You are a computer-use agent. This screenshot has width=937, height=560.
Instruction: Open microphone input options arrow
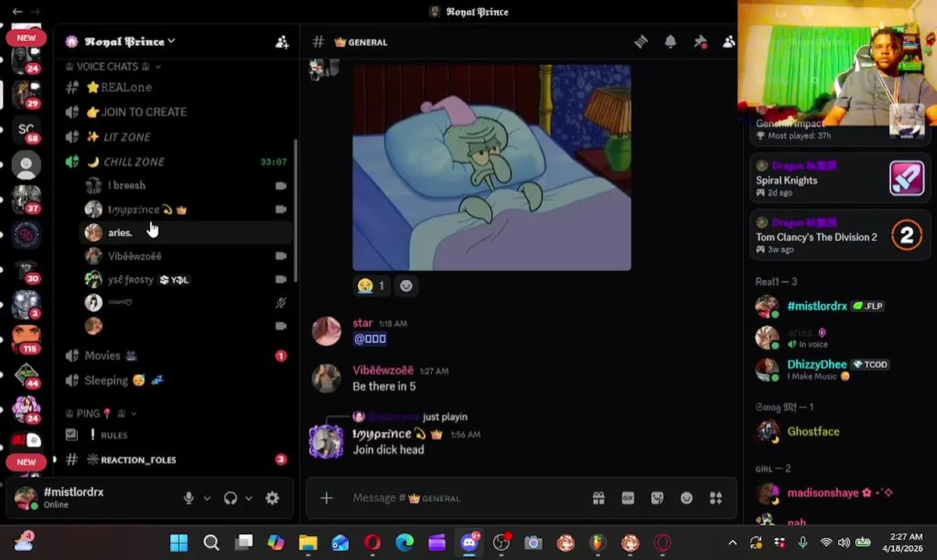click(x=207, y=498)
